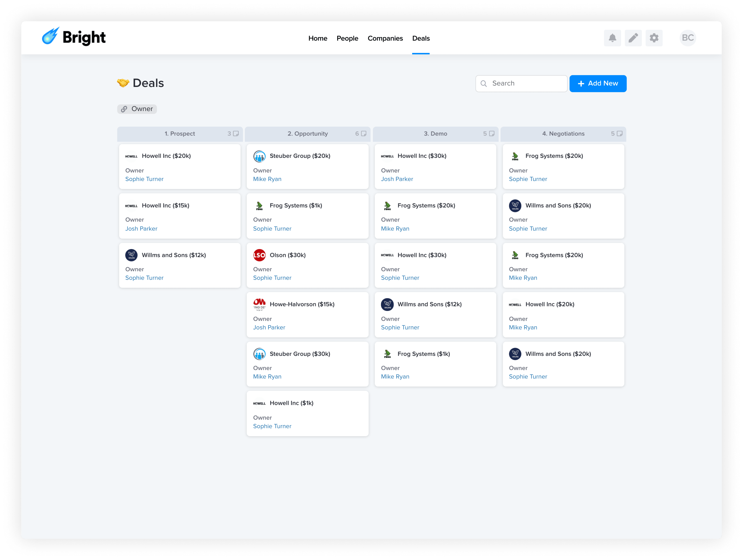Click the pencil edit icon
Viewport: 743px width, 560px height.
[x=633, y=38]
